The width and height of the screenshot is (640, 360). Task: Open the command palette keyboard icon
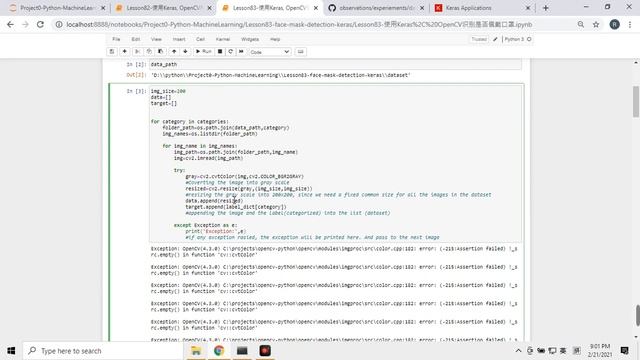coord(301,51)
